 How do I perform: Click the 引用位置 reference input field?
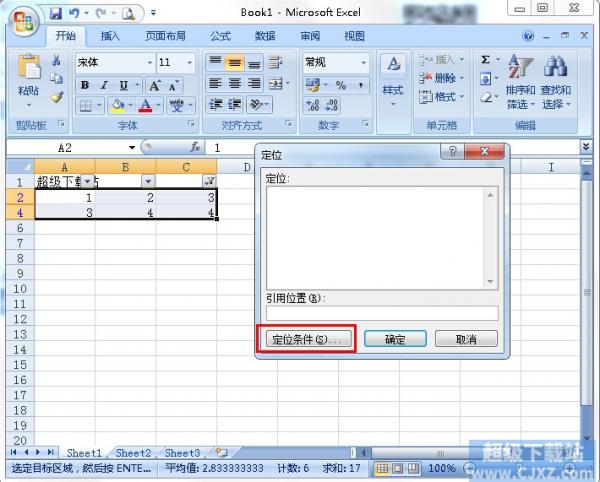(x=381, y=313)
